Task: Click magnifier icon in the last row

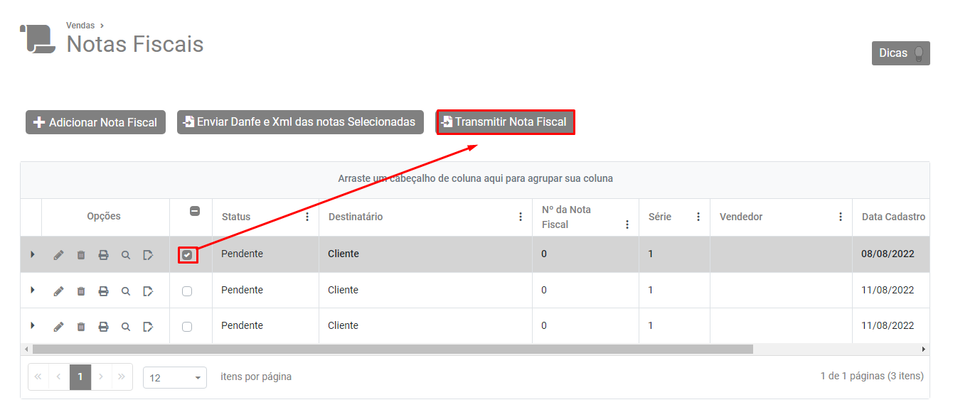Action: [x=126, y=327]
